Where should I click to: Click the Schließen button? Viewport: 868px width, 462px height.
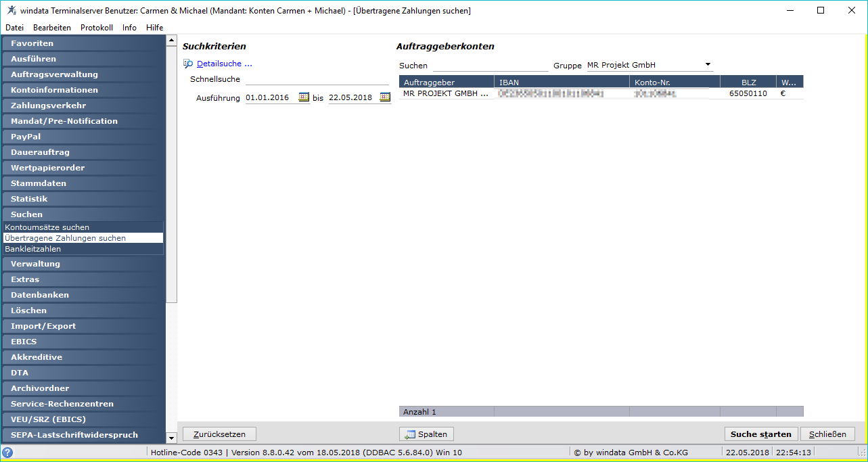[827, 434]
